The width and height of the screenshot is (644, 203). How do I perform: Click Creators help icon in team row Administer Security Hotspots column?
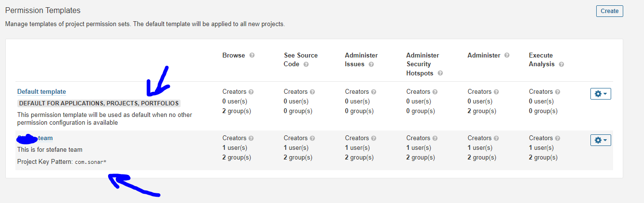click(435, 138)
